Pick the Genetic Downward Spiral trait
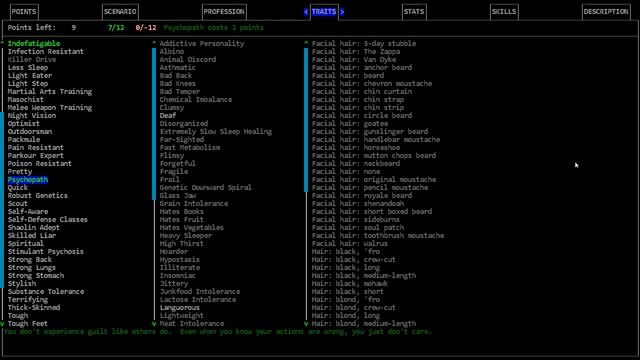Image resolution: width=640 pixels, height=360 pixels. pos(206,187)
